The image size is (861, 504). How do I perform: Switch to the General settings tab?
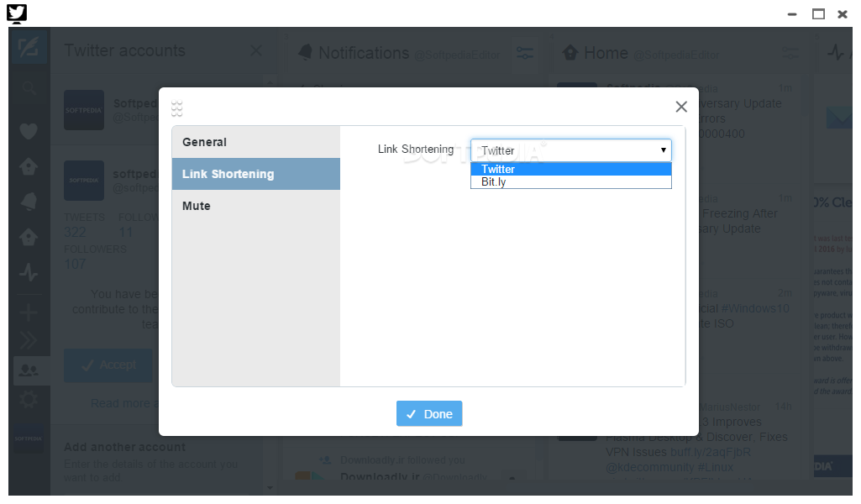(x=256, y=142)
